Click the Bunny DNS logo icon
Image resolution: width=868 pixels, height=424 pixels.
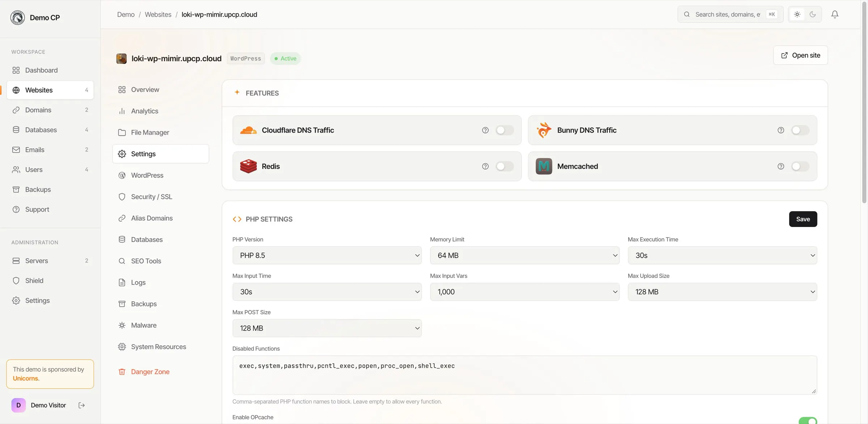pos(544,130)
